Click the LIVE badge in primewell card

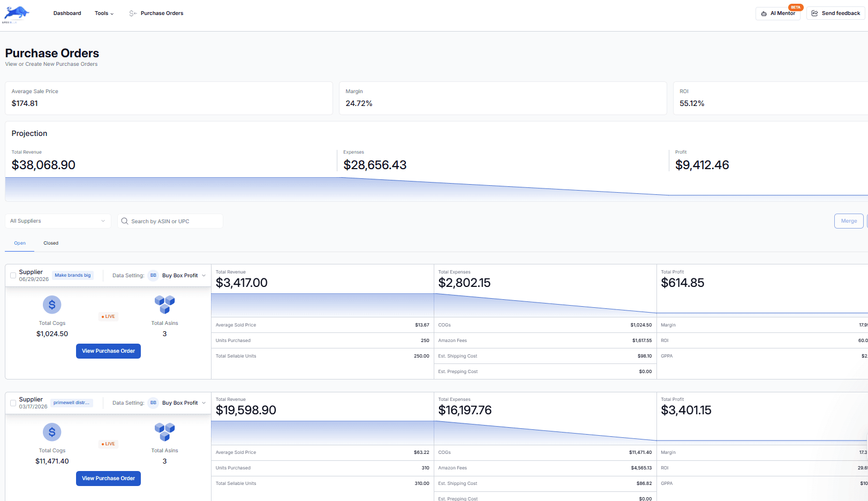click(108, 444)
